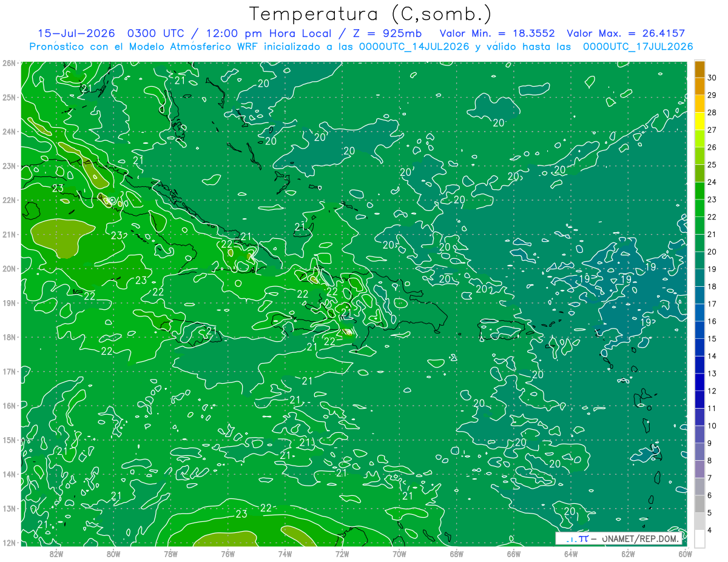Click the 60W longitude label

click(x=684, y=554)
